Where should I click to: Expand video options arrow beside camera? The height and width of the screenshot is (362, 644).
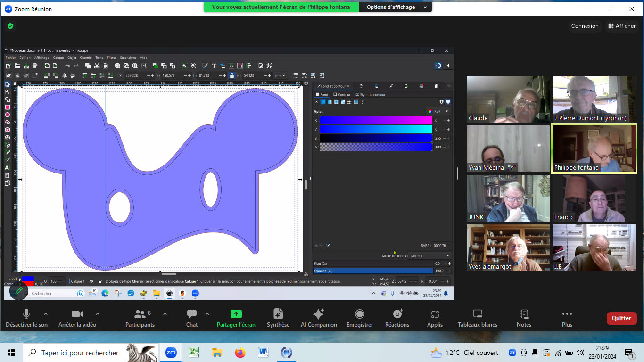[x=98, y=314]
